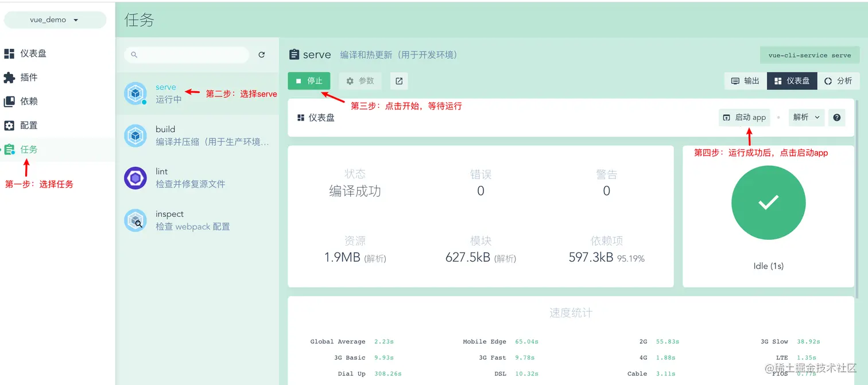Click the 速度统计 section heading
This screenshot has height=385, width=868.
coord(570,313)
